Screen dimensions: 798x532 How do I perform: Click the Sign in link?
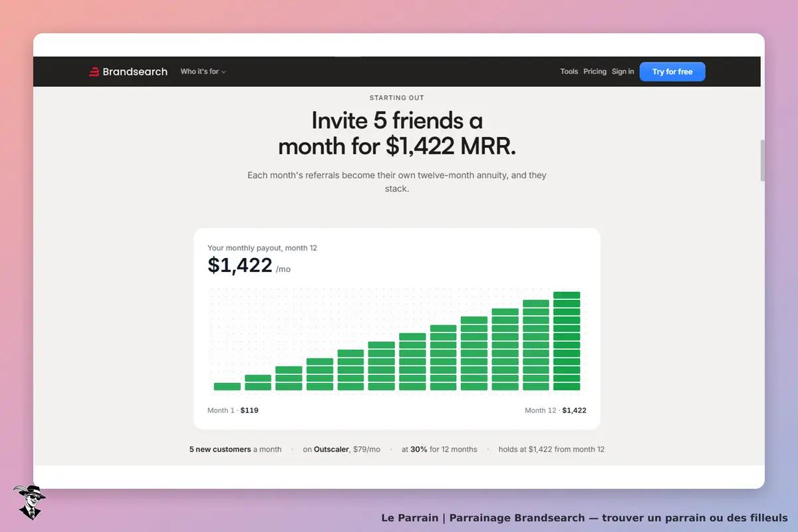coord(623,72)
